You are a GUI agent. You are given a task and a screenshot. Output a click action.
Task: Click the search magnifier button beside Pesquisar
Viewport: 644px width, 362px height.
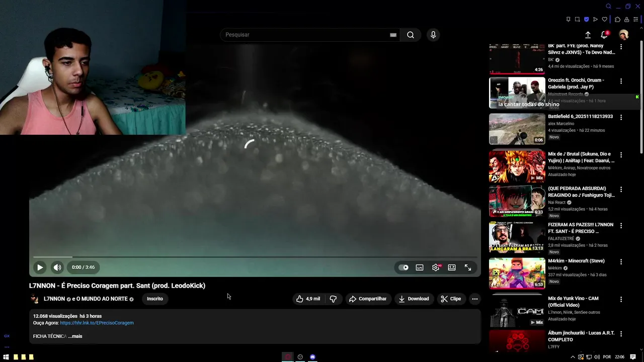(x=411, y=35)
